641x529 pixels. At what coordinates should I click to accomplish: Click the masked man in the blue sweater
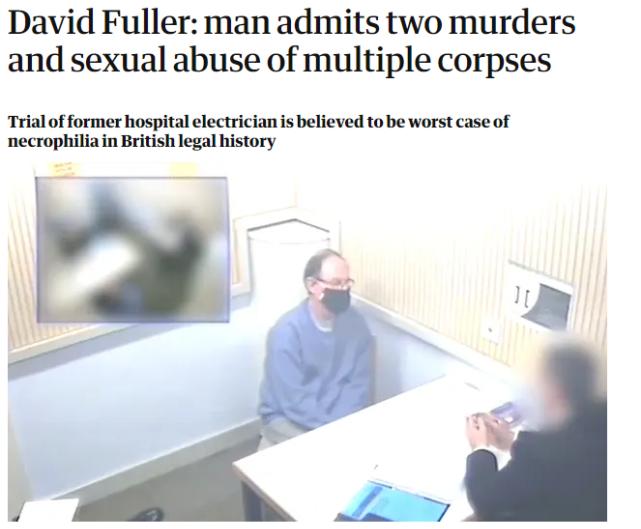316,347
